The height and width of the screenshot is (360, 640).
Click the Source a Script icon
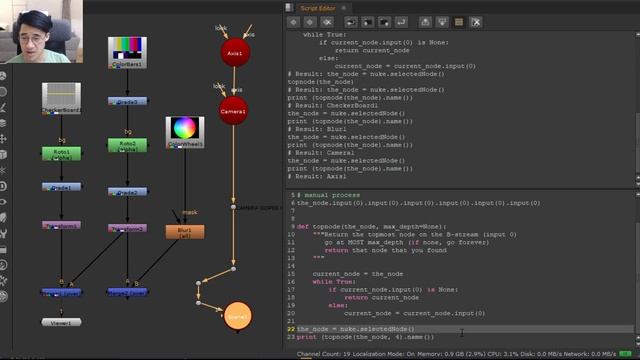pyautogui.click(x=350, y=22)
